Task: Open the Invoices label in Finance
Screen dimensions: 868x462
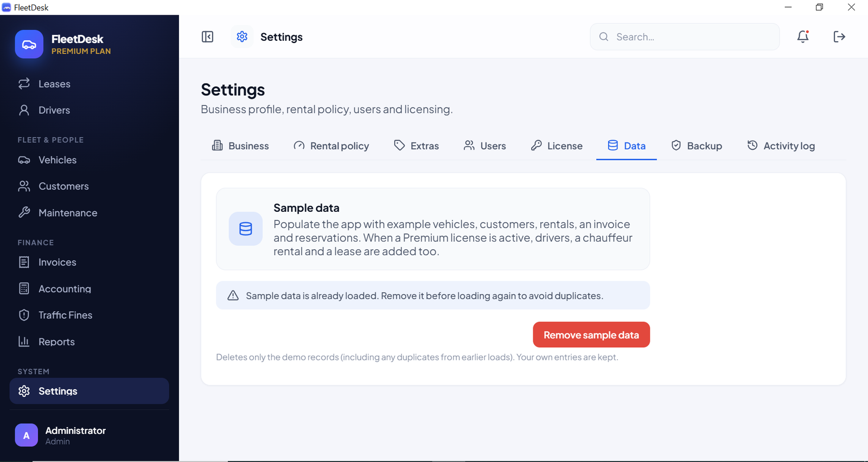Action: point(58,262)
